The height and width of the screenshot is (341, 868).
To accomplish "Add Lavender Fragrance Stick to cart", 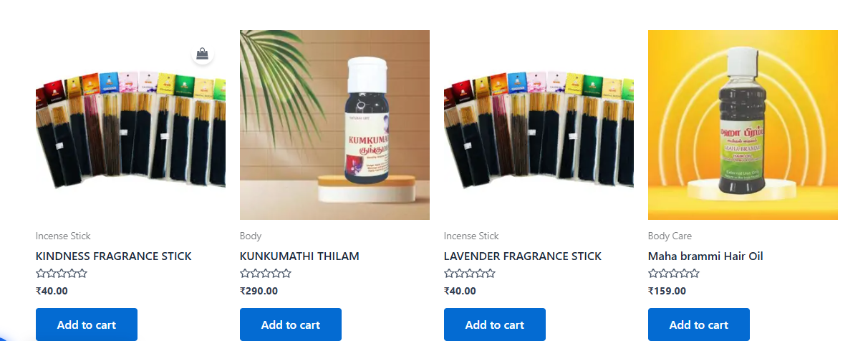I will pos(495,325).
